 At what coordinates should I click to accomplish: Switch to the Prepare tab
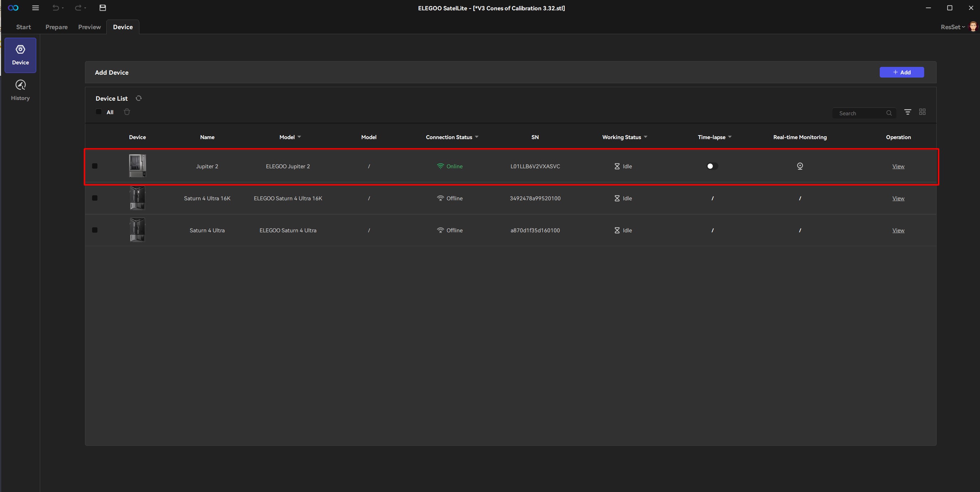point(56,27)
